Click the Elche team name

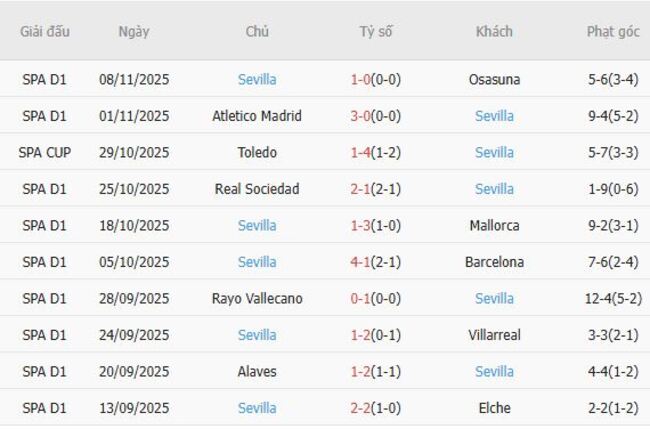494,408
